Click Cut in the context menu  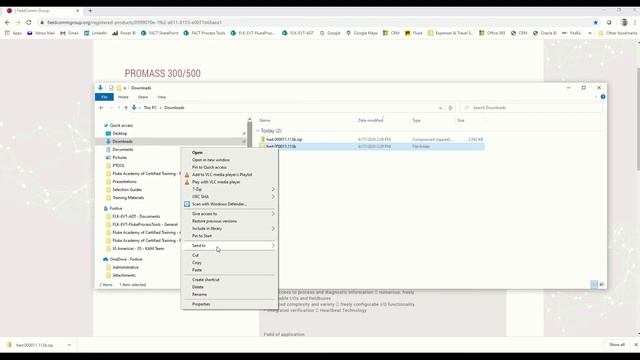pos(195,256)
